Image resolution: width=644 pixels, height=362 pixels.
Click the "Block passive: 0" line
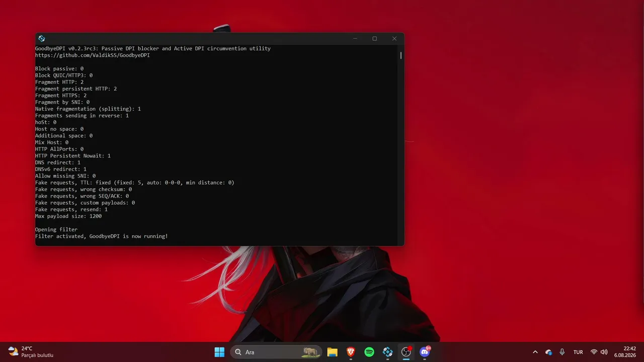pos(59,69)
